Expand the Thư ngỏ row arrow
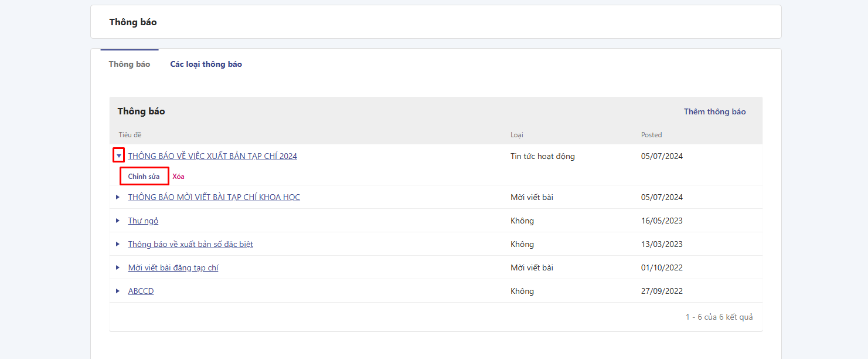The image size is (868, 359). coord(118,221)
